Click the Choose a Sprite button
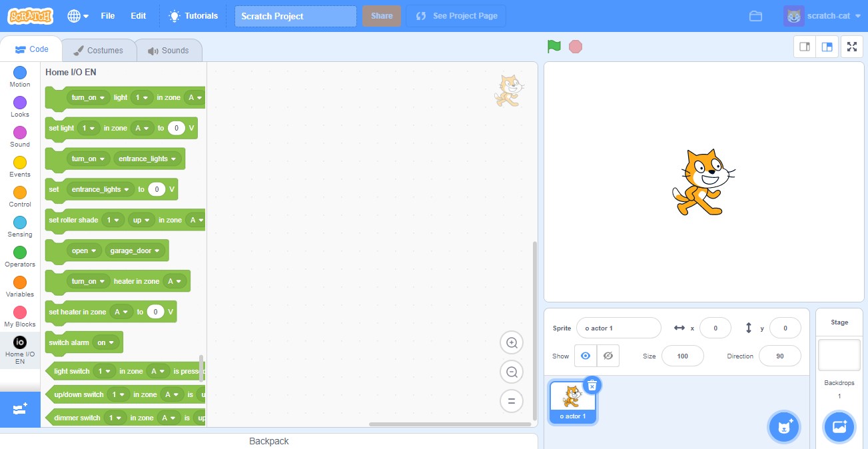 (x=785, y=427)
